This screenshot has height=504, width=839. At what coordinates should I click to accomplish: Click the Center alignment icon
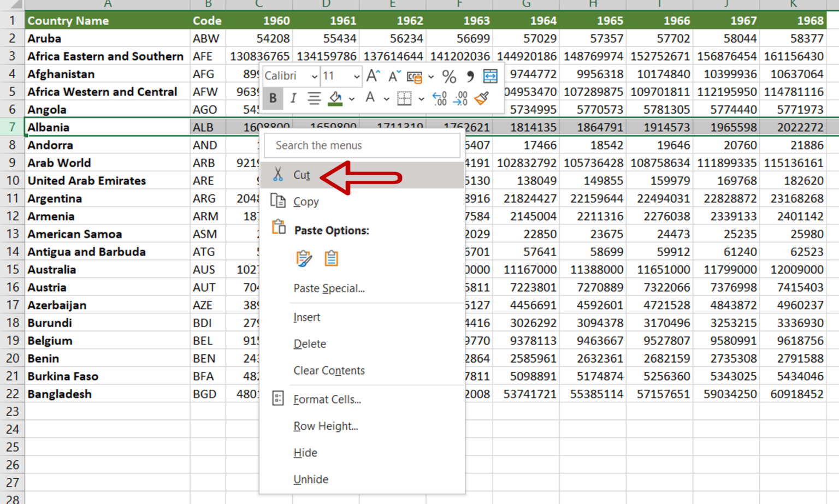coord(314,98)
